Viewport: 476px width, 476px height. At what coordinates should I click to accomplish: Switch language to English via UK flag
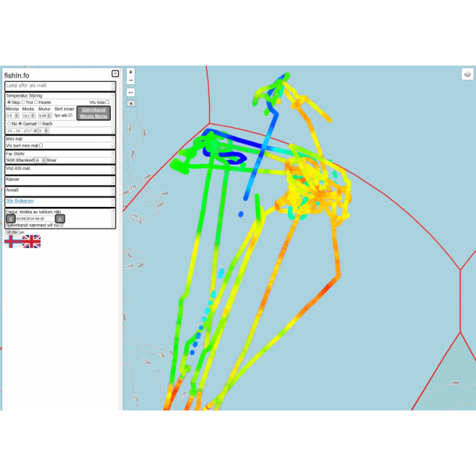click(31, 241)
